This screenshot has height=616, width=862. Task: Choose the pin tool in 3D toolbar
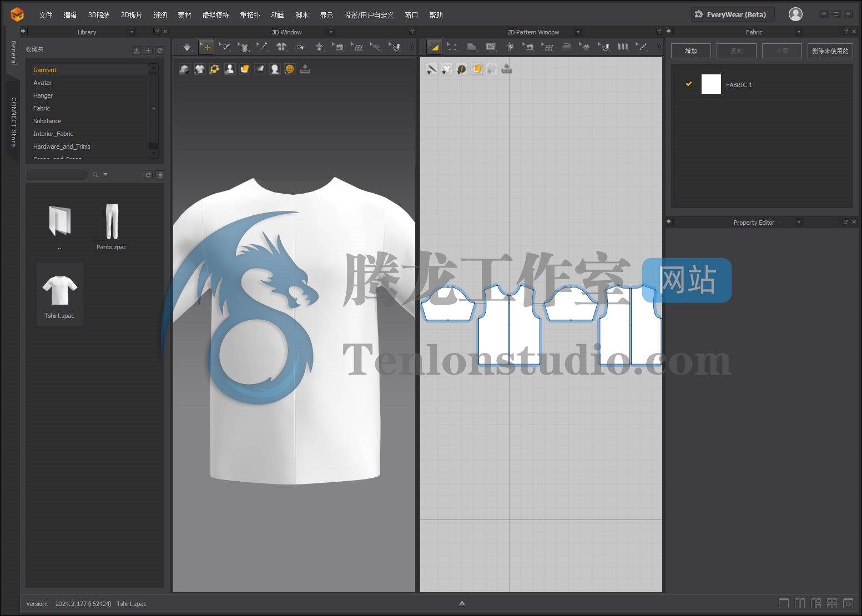[x=262, y=47]
